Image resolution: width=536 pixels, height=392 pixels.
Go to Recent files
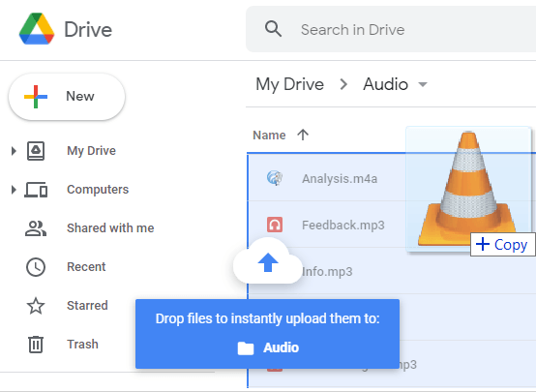click(86, 267)
